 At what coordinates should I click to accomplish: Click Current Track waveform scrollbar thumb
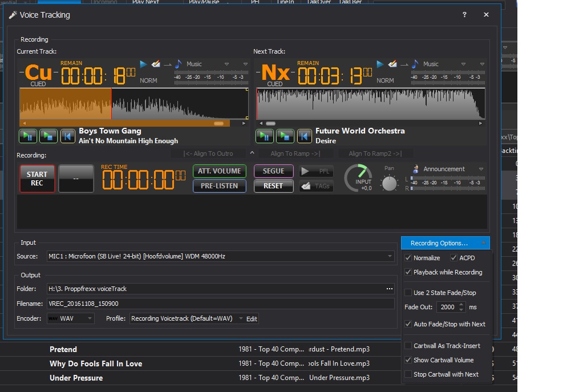[218, 124]
